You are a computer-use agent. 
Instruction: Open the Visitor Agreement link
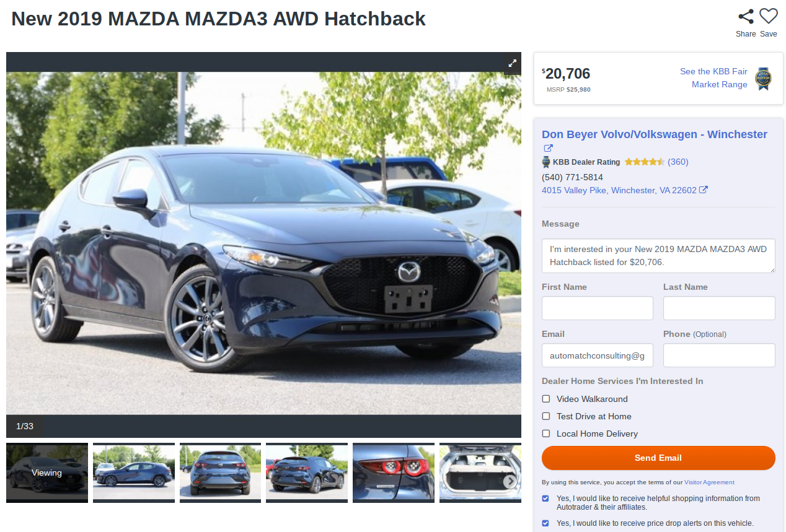coord(709,482)
